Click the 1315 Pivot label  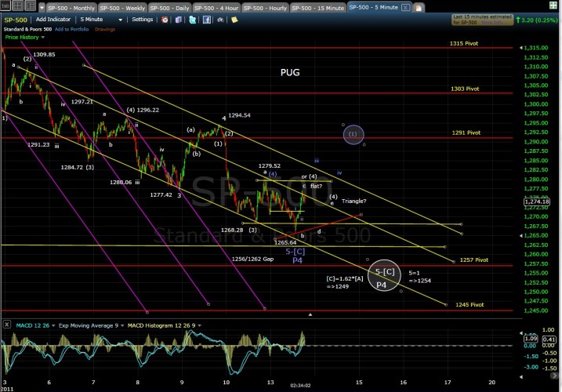pos(464,43)
